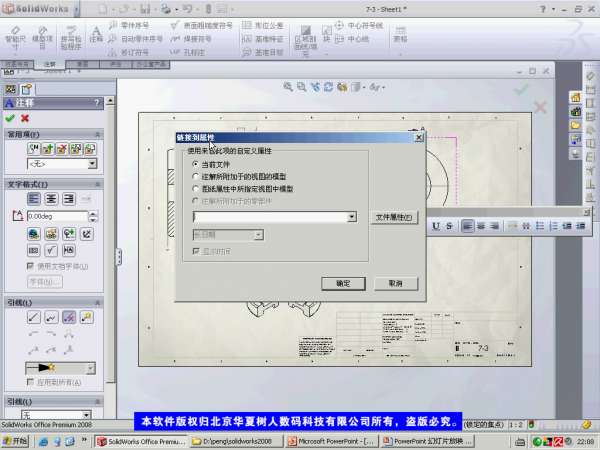600x450 pixels.
Task: Click the 表面粗糙度符号 surface finish tool
Action: coord(202,25)
